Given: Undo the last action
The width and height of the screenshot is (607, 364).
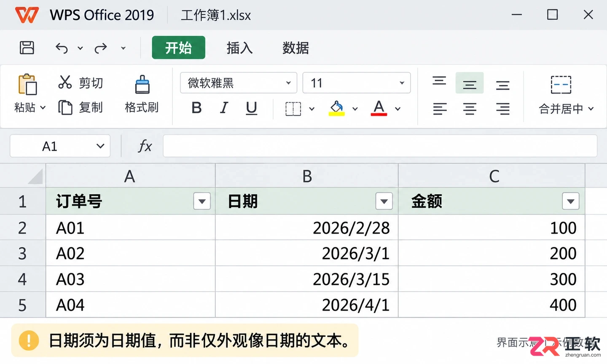Looking at the screenshot, I should point(62,48).
